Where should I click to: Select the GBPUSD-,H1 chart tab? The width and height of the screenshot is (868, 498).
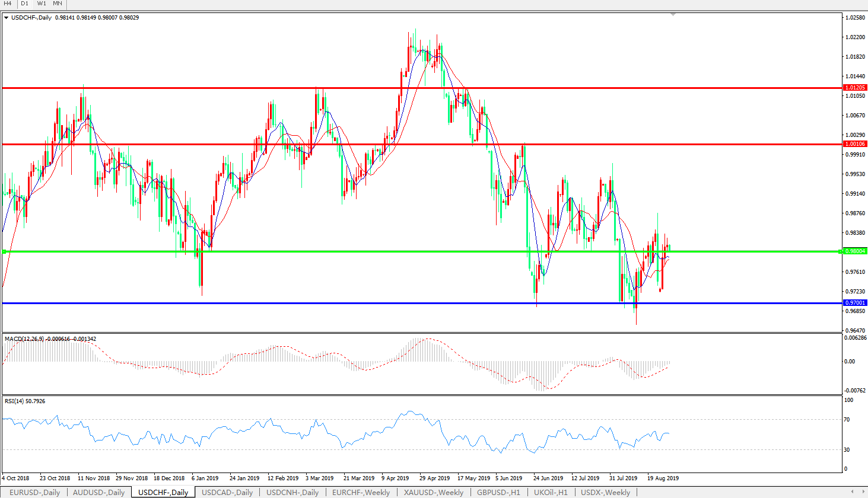pos(498,492)
